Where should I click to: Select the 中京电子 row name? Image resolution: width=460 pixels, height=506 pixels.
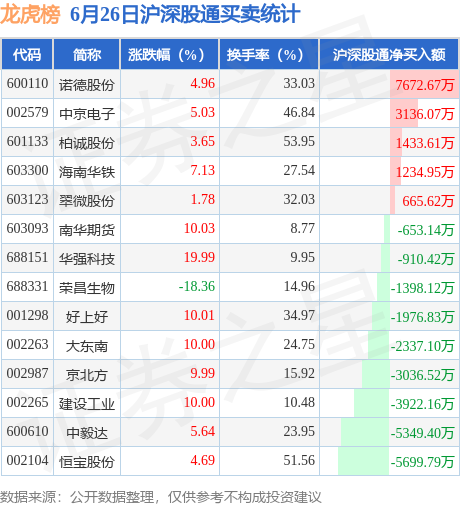click(x=87, y=114)
